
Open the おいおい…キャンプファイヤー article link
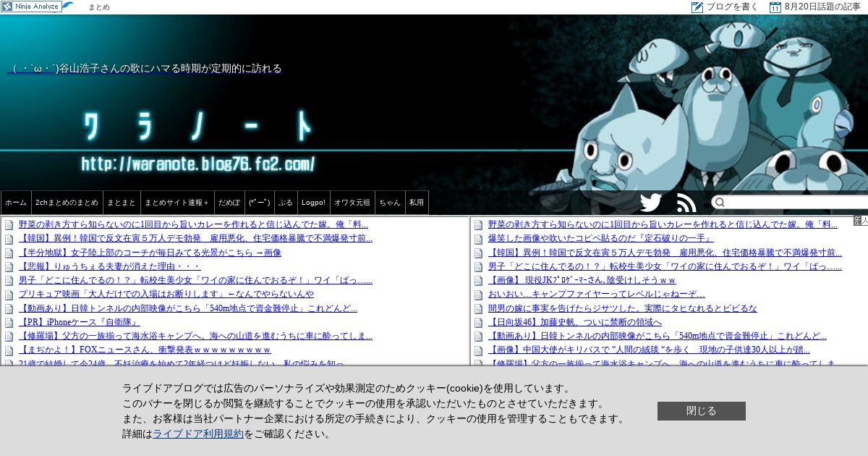pos(597,295)
